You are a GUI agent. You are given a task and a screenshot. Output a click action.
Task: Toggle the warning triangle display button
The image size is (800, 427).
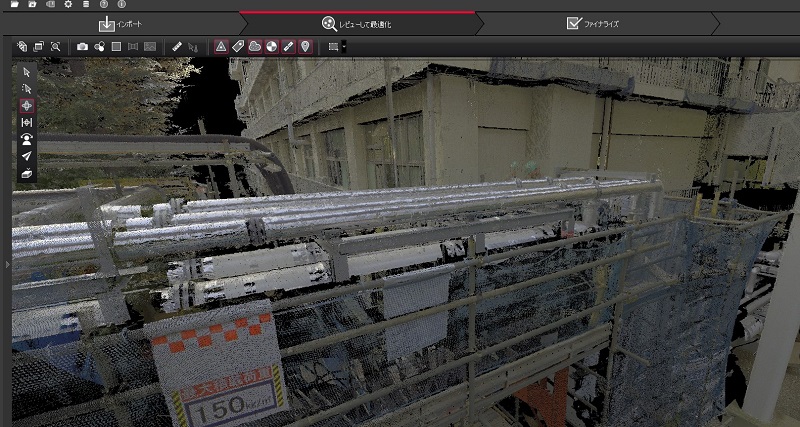(221, 47)
